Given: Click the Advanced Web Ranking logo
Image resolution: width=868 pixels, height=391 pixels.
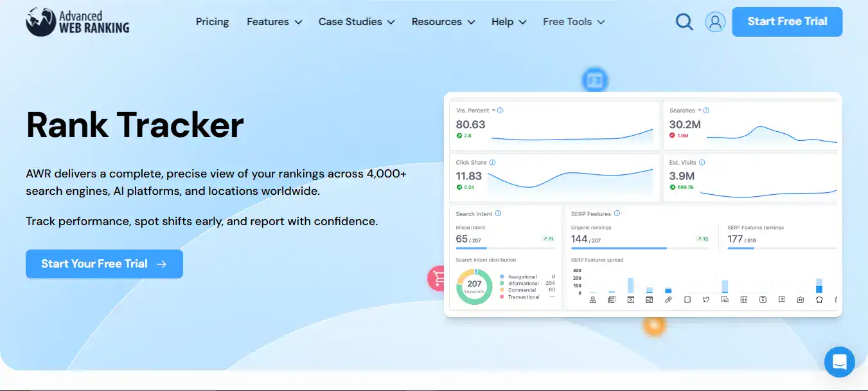Looking at the screenshot, I should (x=78, y=21).
